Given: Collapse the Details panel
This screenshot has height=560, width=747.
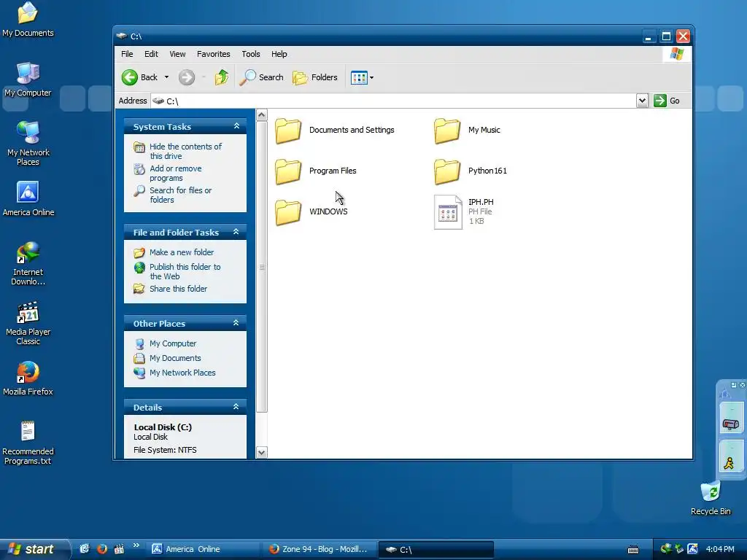Looking at the screenshot, I should pyautogui.click(x=236, y=407).
